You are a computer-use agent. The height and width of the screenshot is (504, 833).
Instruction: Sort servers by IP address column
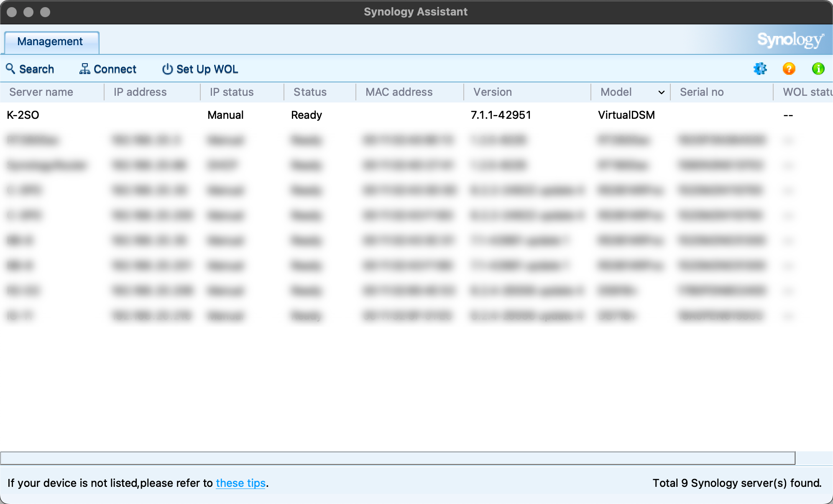(x=140, y=92)
